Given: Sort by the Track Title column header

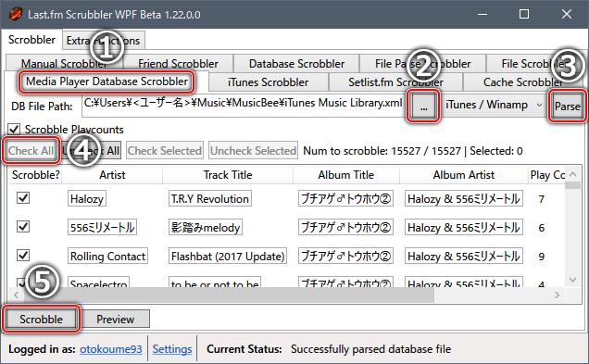Looking at the screenshot, I should click(x=228, y=175).
